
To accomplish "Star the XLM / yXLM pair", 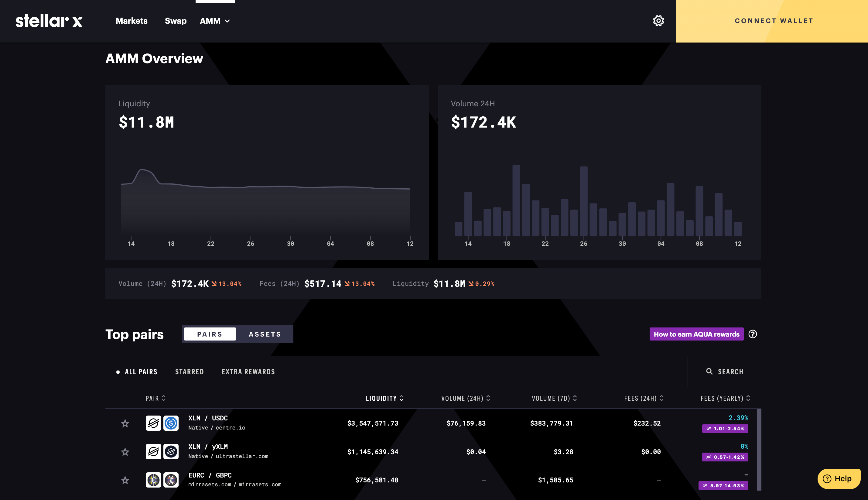I will (x=125, y=452).
